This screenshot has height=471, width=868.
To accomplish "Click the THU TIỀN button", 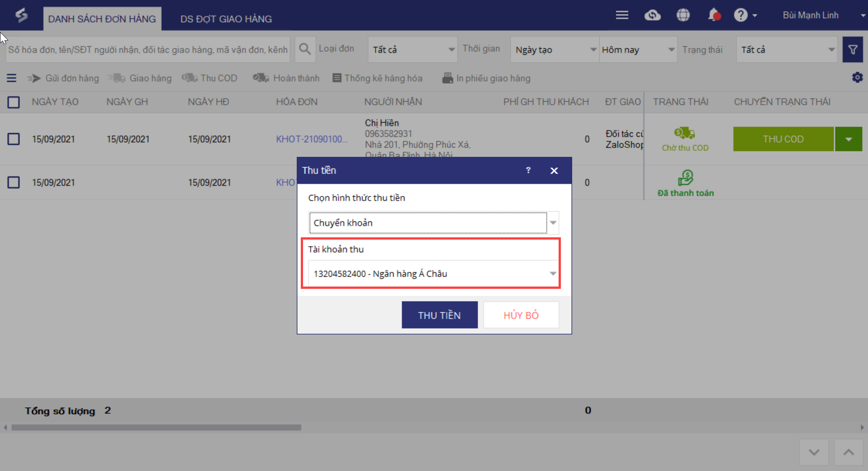I will point(440,315).
